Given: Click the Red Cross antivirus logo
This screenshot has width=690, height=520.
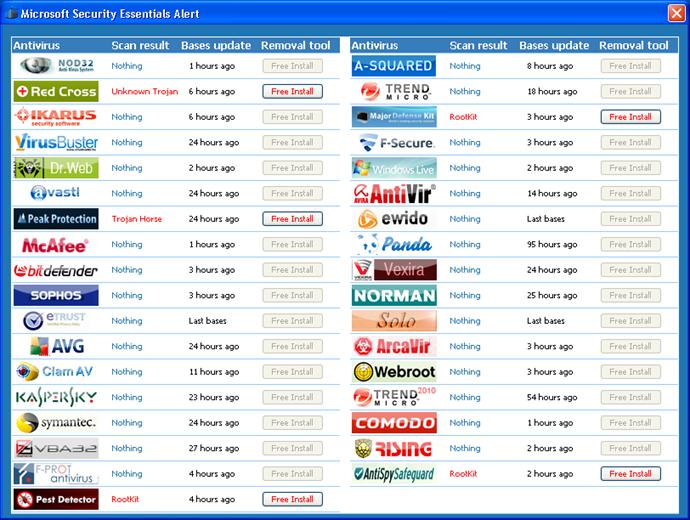Looking at the screenshot, I should click(56, 92).
